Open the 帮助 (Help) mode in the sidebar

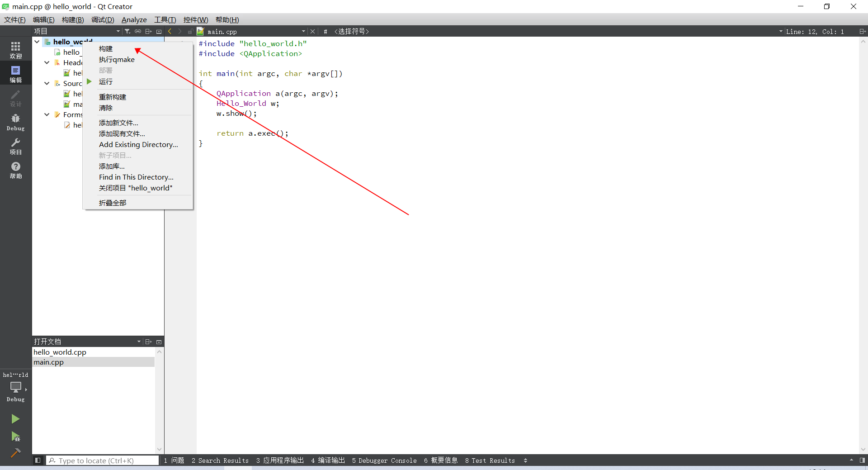coord(16,170)
